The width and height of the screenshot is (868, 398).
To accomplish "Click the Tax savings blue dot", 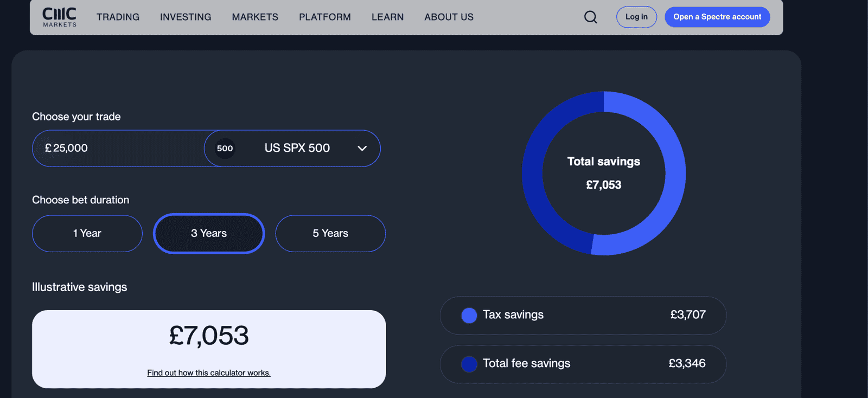I will tap(469, 315).
